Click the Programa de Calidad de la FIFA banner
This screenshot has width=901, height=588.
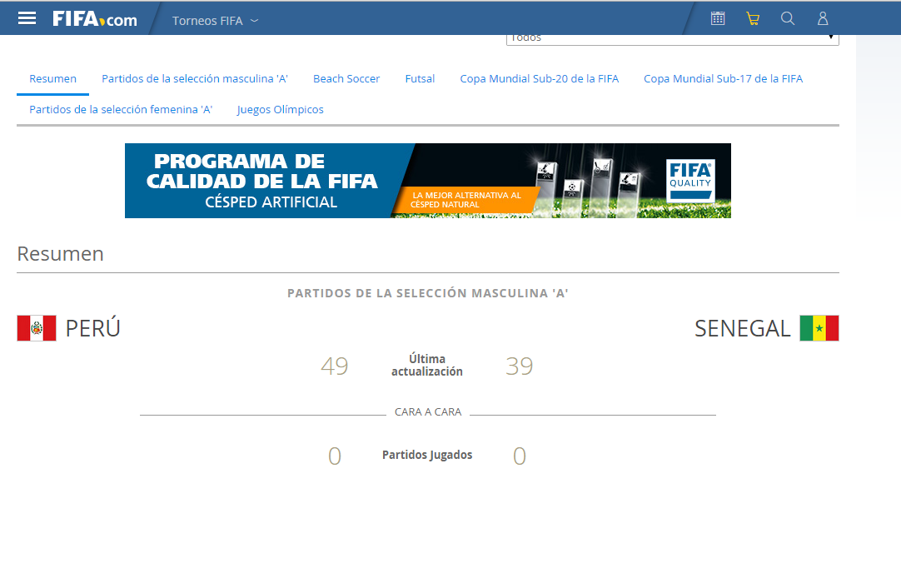pyautogui.click(x=427, y=181)
